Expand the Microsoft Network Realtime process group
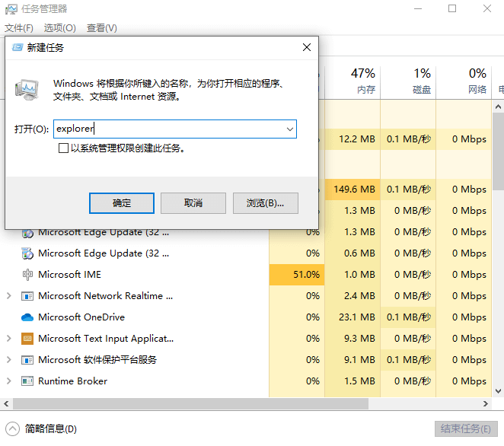Screen dimensions: 504x446 point(9,296)
